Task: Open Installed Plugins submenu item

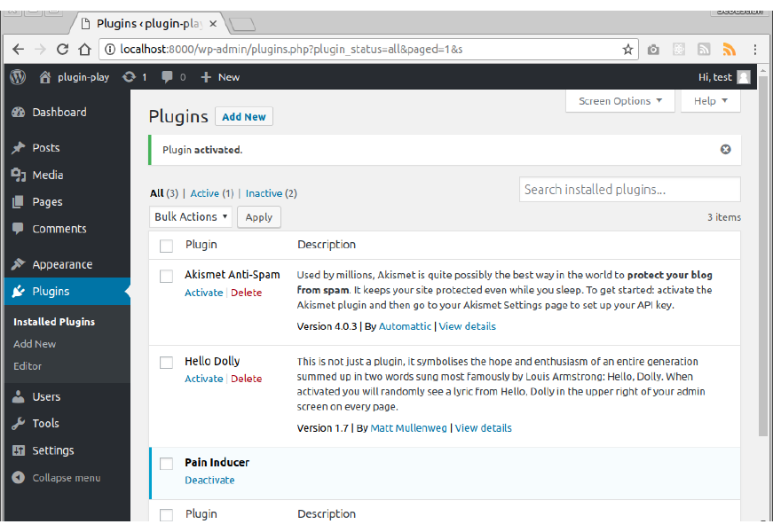Action: [x=54, y=322]
